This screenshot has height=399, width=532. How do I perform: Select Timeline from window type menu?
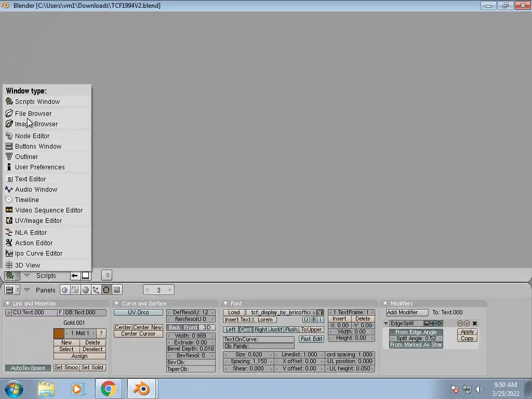[x=47, y=200]
